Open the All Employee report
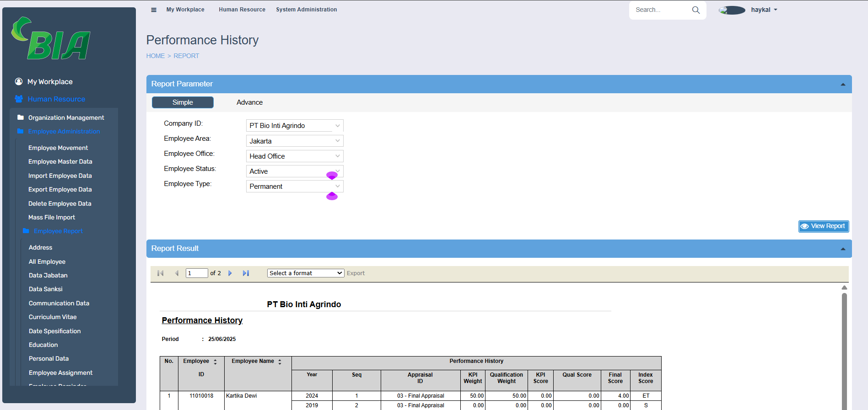 click(x=47, y=262)
